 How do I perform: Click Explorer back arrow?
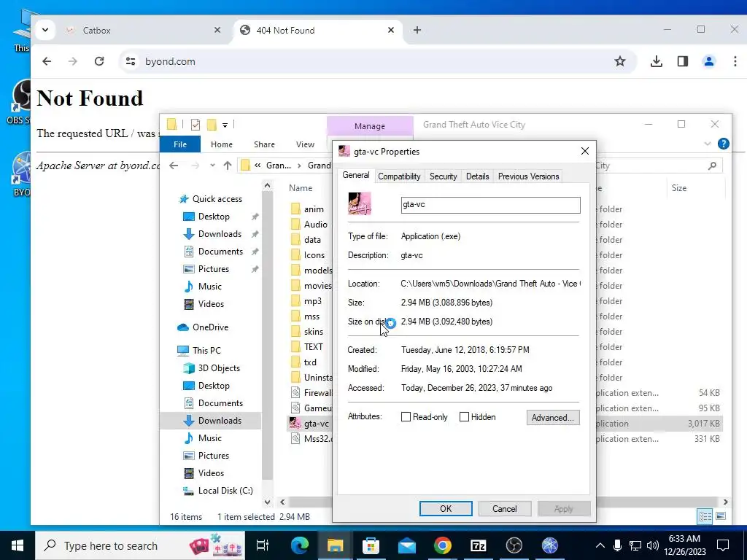click(x=174, y=166)
